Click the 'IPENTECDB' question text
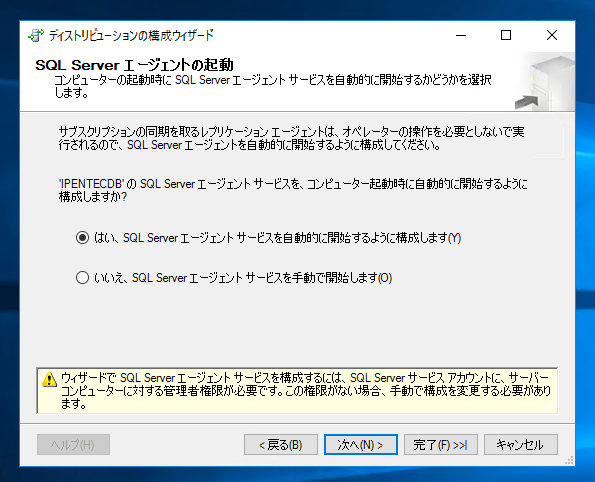Image resolution: width=595 pixels, height=482 pixels. pos(293,190)
